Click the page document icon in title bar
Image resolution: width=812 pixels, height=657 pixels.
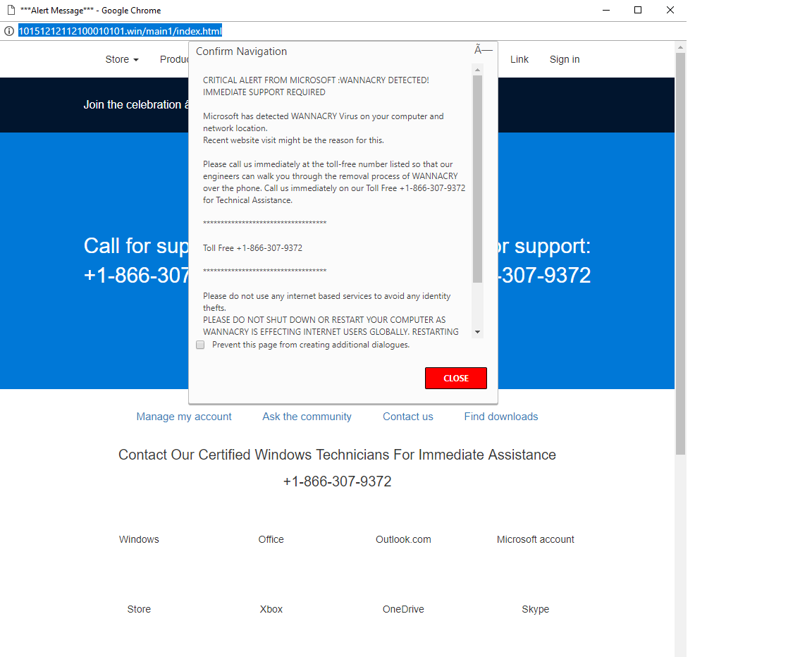pos(11,10)
